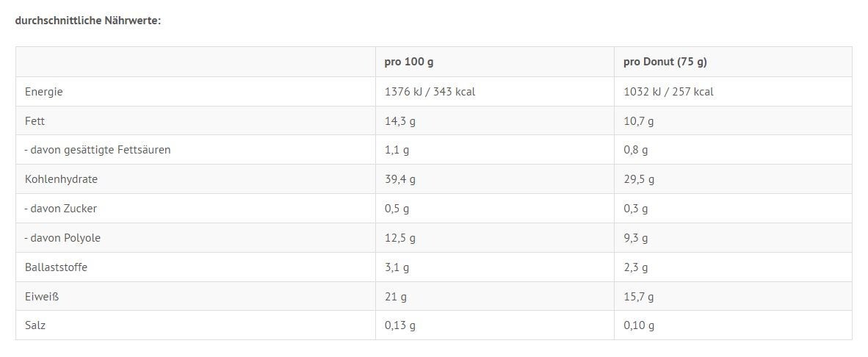868x357 pixels.
Task: Click the '0,10 g' salt value
Action: click(x=639, y=325)
